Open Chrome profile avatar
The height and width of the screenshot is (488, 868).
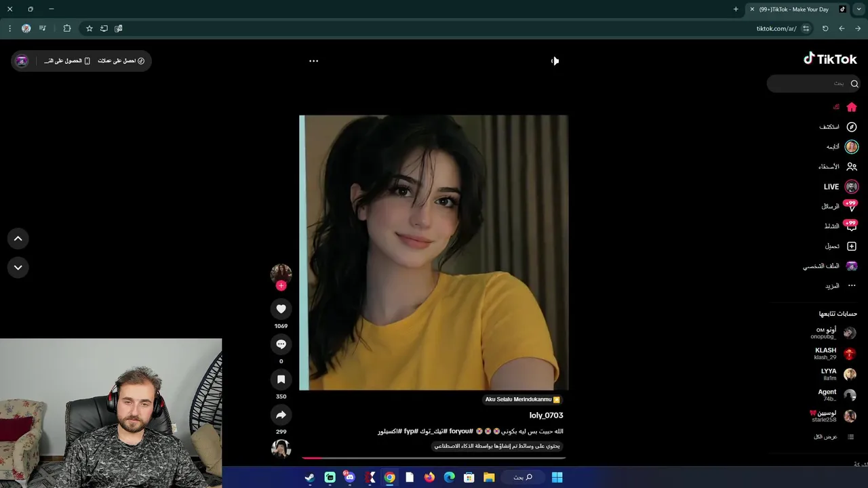click(26, 28)
